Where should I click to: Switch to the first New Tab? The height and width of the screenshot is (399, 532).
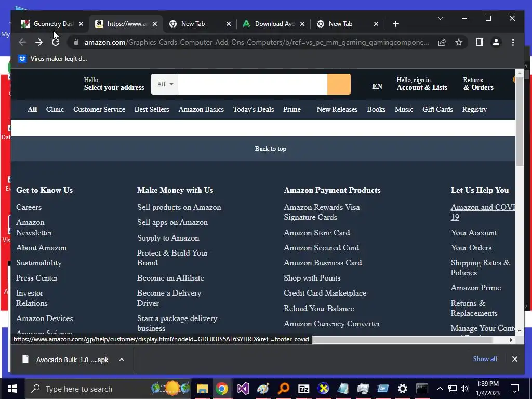[x=200, y=24]
